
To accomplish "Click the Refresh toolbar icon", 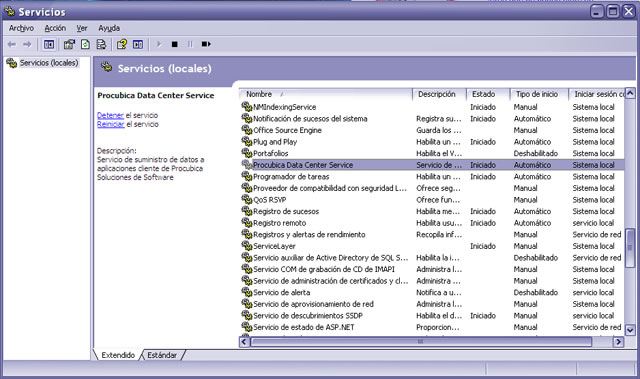I will [x=85, y=44].
